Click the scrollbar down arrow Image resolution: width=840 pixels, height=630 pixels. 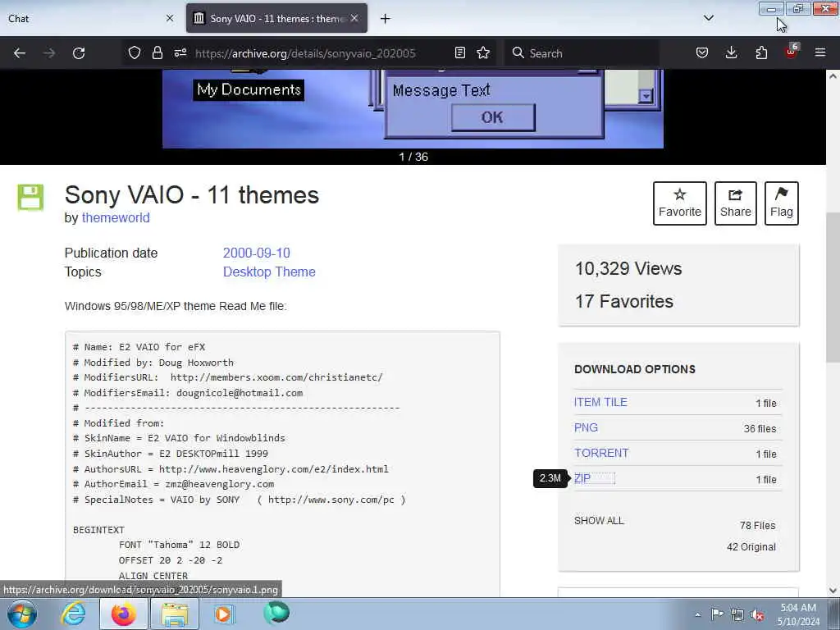pos(833,591)
